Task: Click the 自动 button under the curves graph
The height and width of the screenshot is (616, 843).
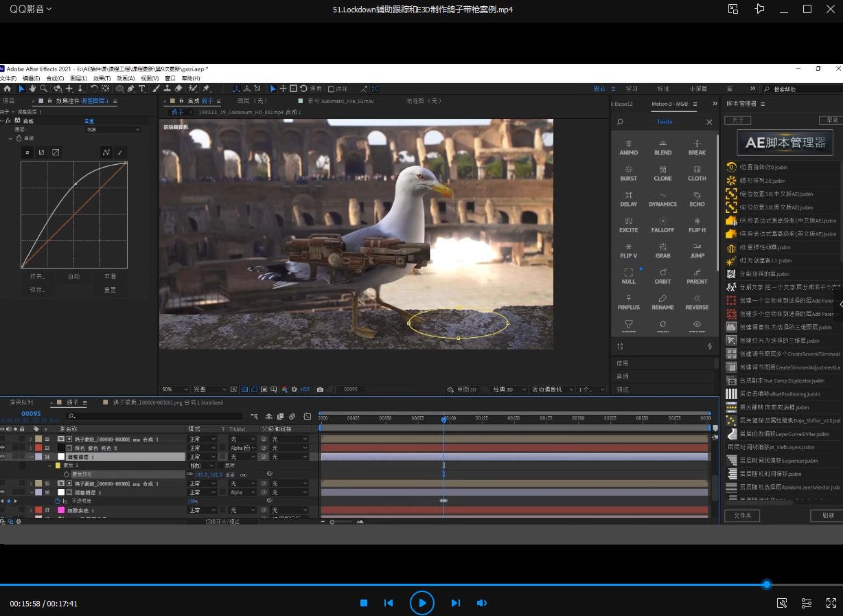Action: tap(73, 276)
